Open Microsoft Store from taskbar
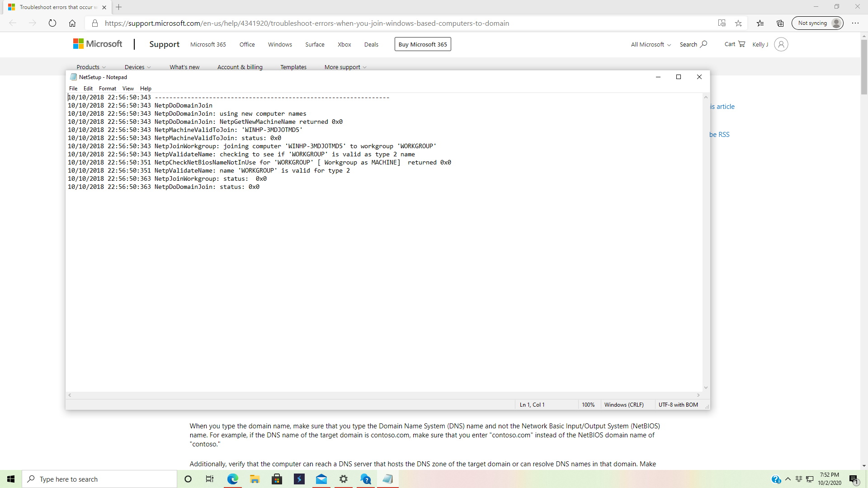 tap(277, 479)
